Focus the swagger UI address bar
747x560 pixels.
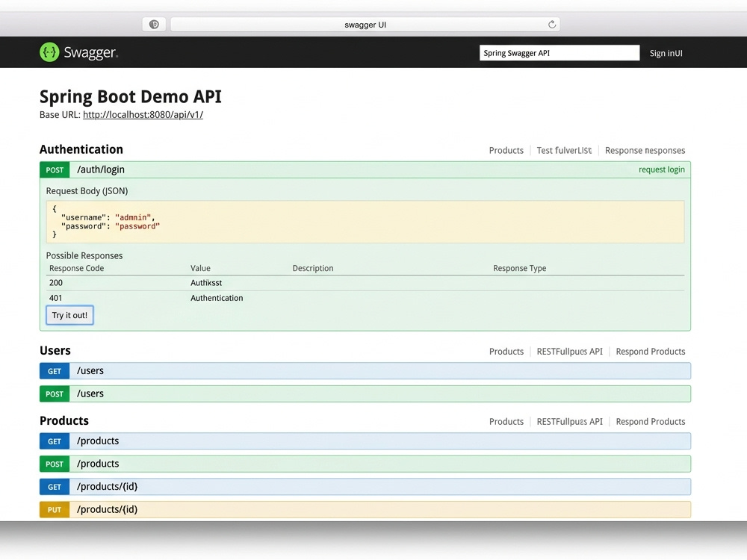365,25
